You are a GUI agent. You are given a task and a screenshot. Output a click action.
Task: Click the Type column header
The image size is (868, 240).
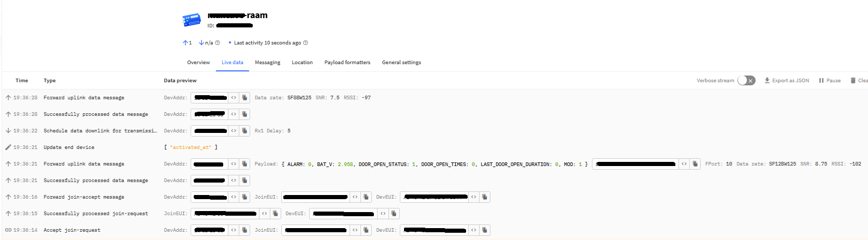point(50,81)
